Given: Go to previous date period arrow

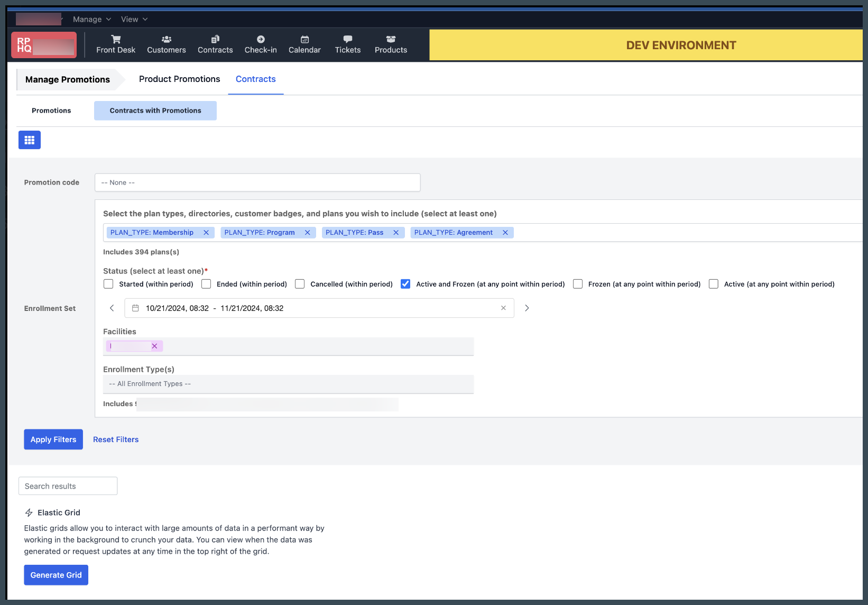Looking at the screenshot, I should [112, 308].
